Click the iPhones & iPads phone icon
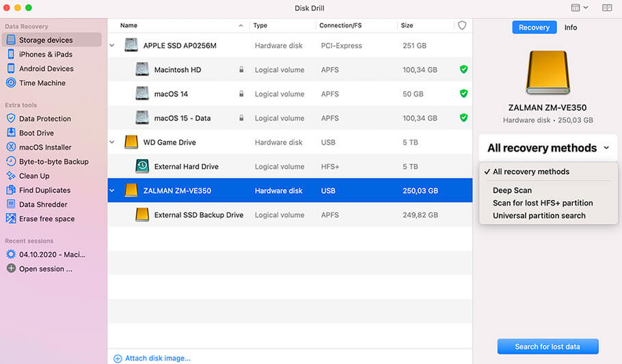Viewport: 622px width, 364px height. (11, 54)
